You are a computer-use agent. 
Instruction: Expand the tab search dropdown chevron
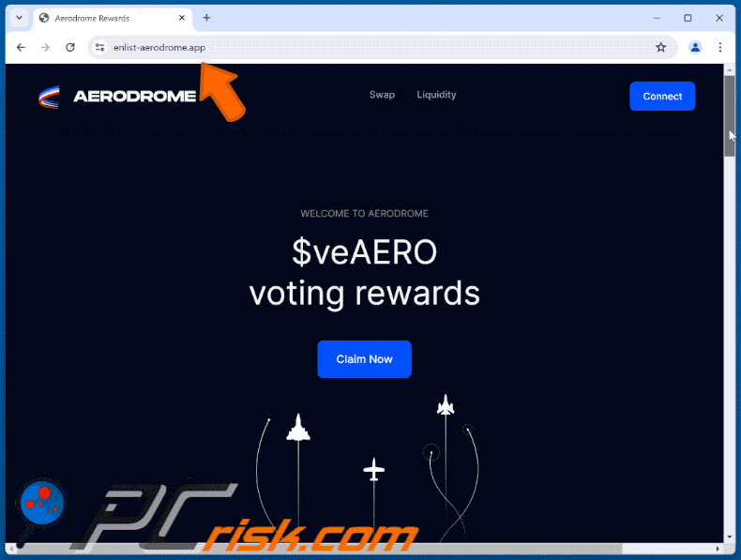(x=19, y=18)
